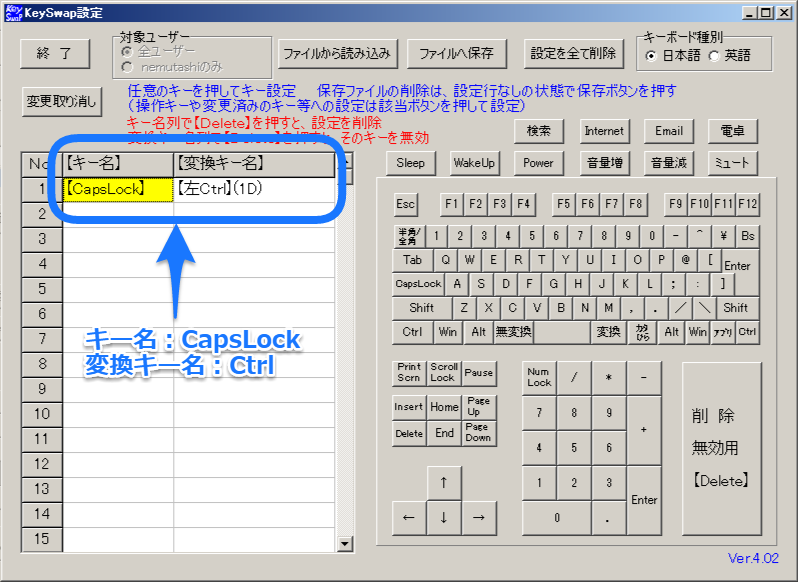Click the left Ctrl key

click(x=412, y=332)
